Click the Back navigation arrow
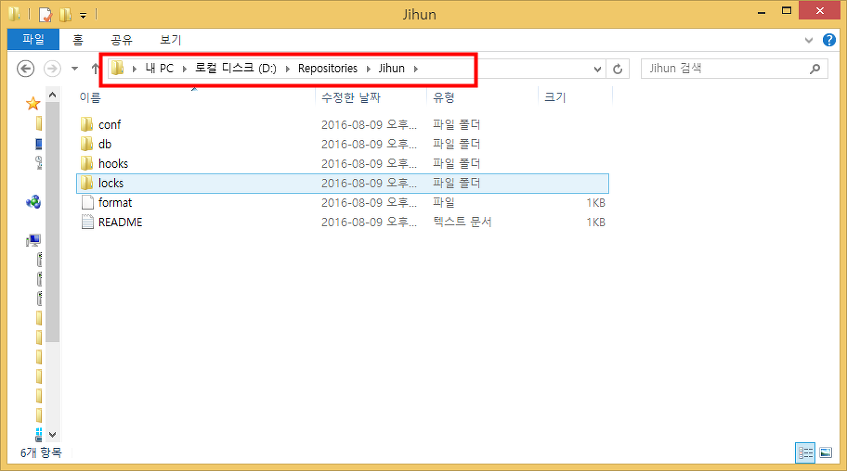Viewport: 847px width, 471px height. point(25,69)
